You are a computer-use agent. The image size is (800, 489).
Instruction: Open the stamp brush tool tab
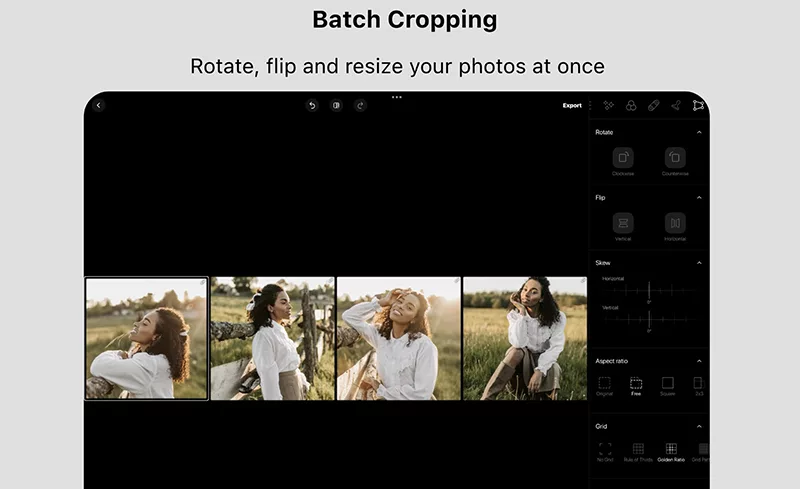tap(676, 106)
